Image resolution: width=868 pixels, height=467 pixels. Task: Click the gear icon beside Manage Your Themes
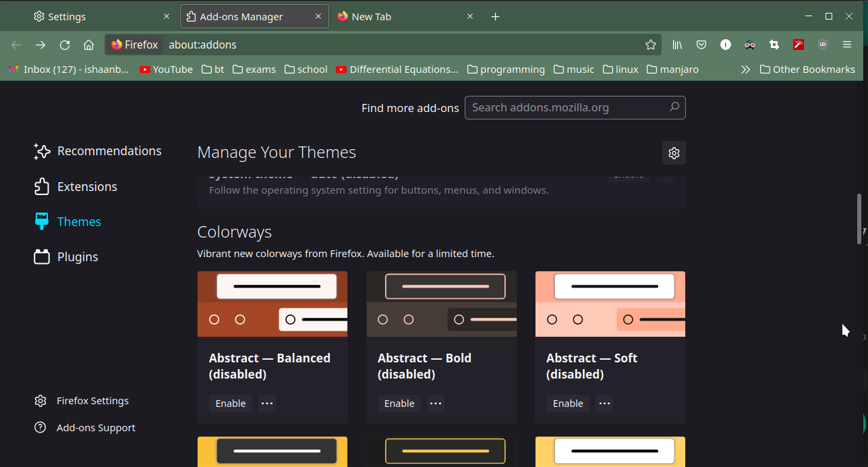tap(674, 153)
